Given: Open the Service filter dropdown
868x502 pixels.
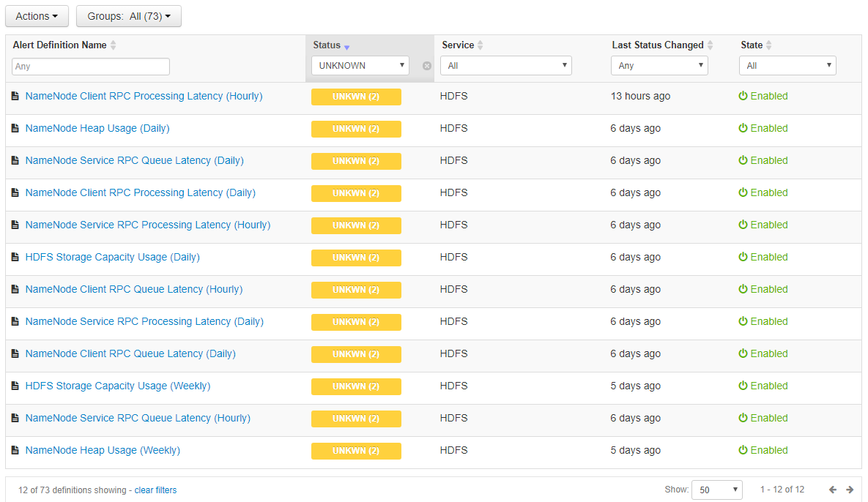Looking at the screenshot, I should (x=505, y=65).
